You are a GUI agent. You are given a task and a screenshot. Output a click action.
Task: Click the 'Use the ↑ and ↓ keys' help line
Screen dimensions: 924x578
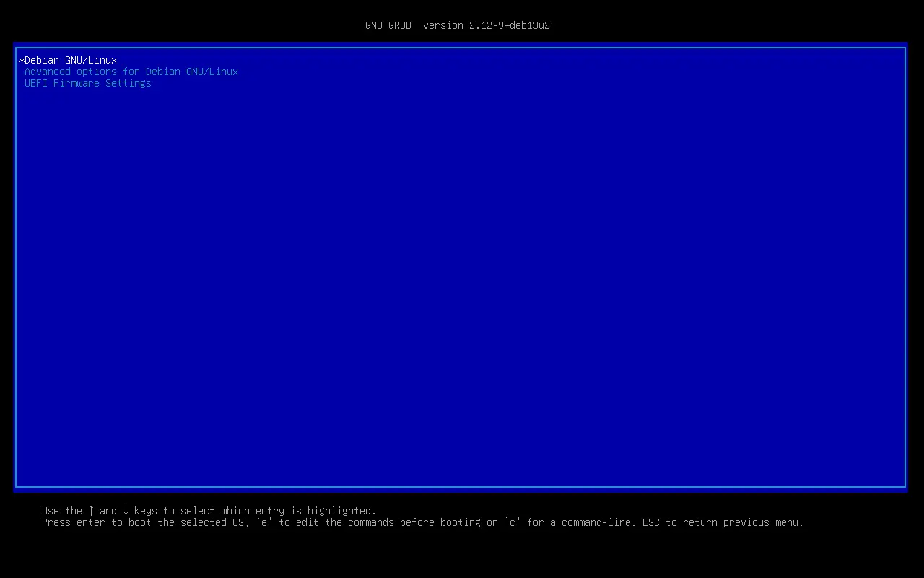(209, 511)
